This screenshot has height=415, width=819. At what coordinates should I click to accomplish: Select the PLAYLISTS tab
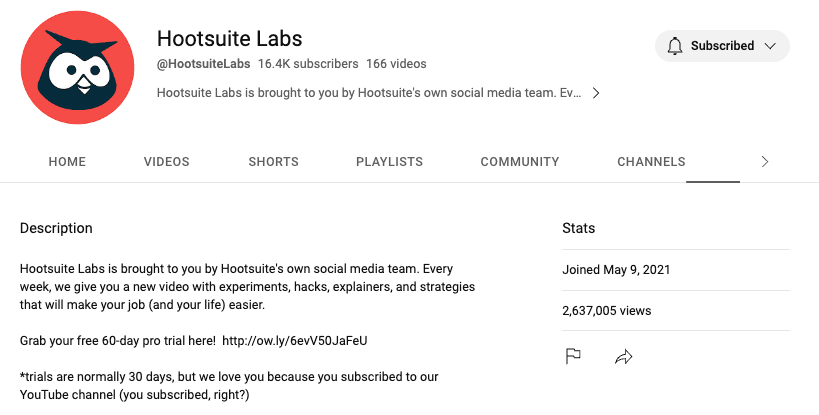pyautogui.click(x=389, y=162)
